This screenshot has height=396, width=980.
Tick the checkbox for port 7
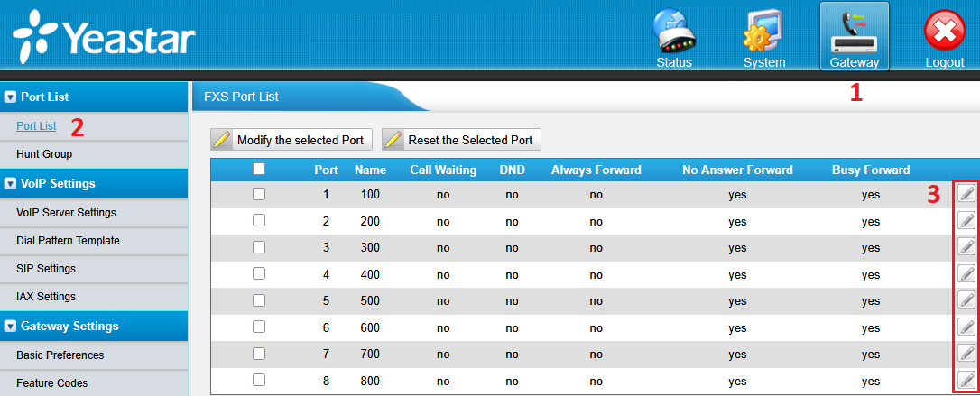click(x=259, y=354)
